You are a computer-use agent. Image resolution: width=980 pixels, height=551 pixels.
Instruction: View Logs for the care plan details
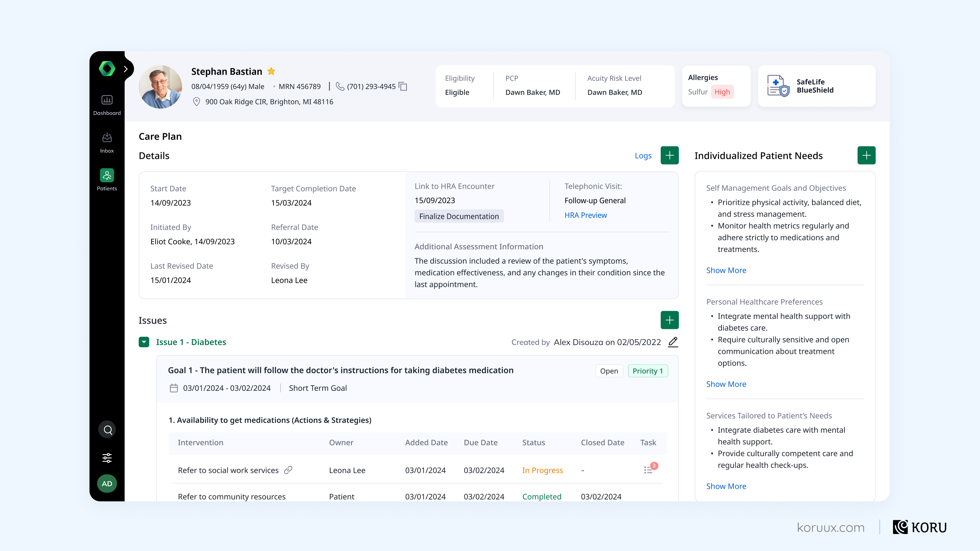pos(643,156)
